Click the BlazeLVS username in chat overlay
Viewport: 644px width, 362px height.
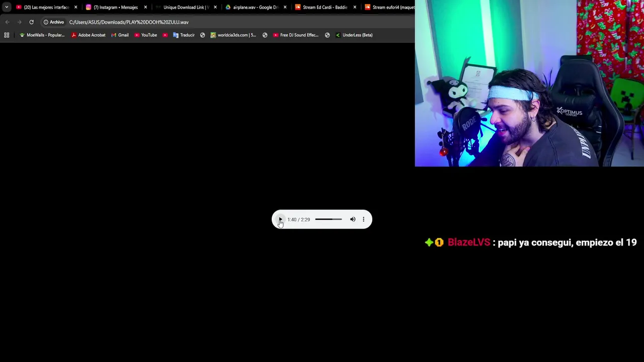(x=468, y=242)
